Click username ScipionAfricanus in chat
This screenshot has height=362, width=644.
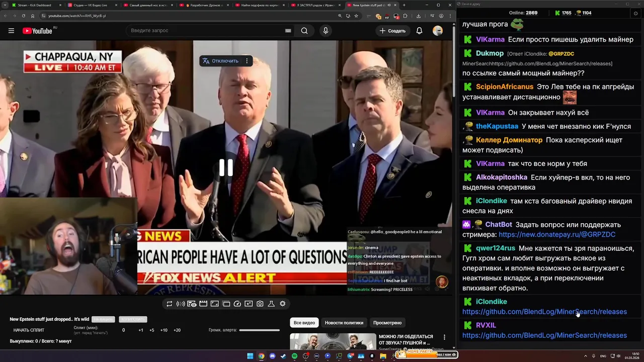coord(505,87)
